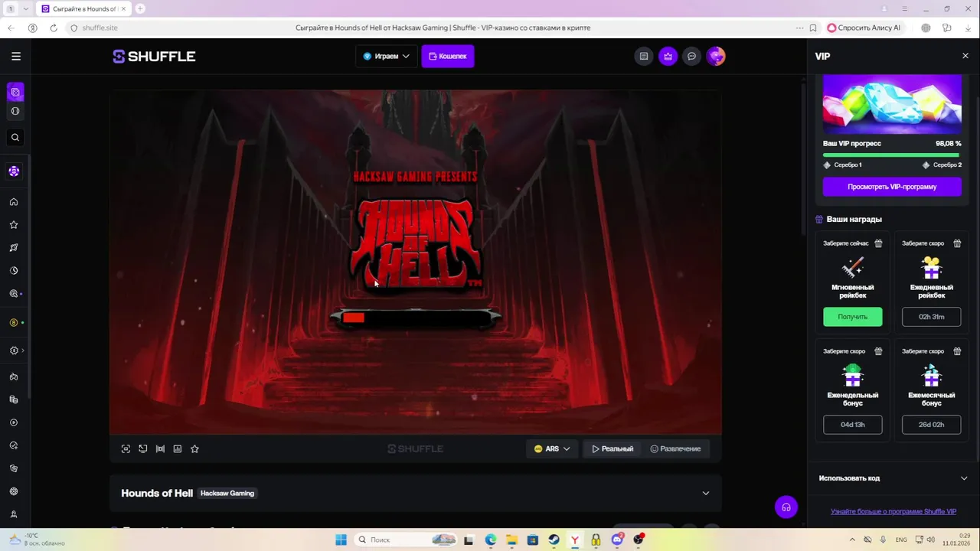
Task: Expand the gear icon with arrow in the sidebar
Action: coord(16,350)
